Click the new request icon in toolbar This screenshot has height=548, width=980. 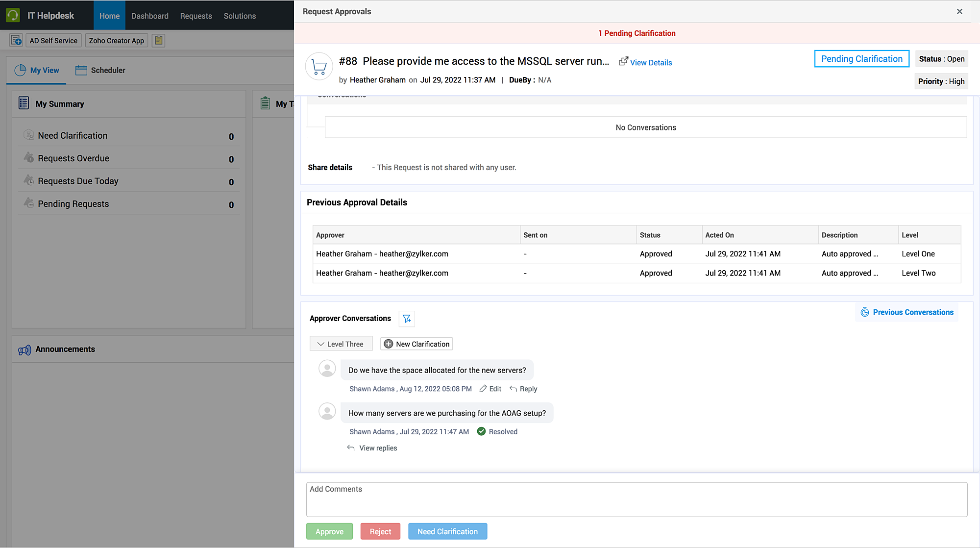16,40
